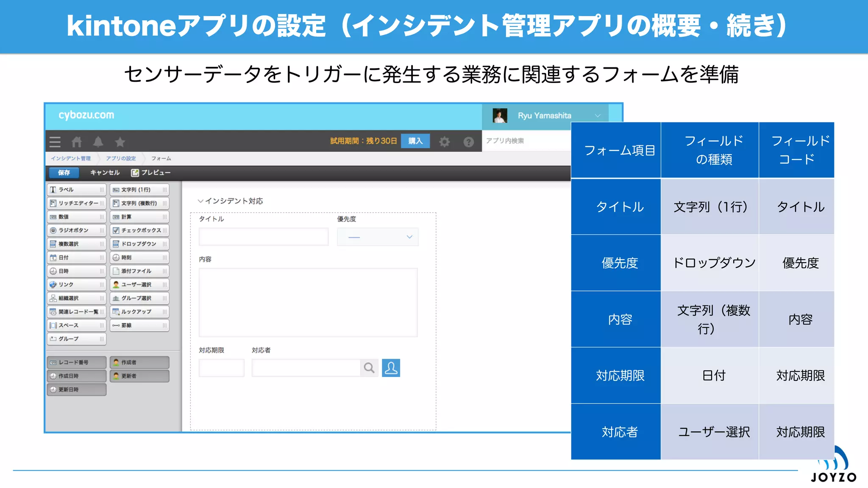Select the グループ field tool
The height and width of the screenshot is (488, 868).
coord(76,338)
